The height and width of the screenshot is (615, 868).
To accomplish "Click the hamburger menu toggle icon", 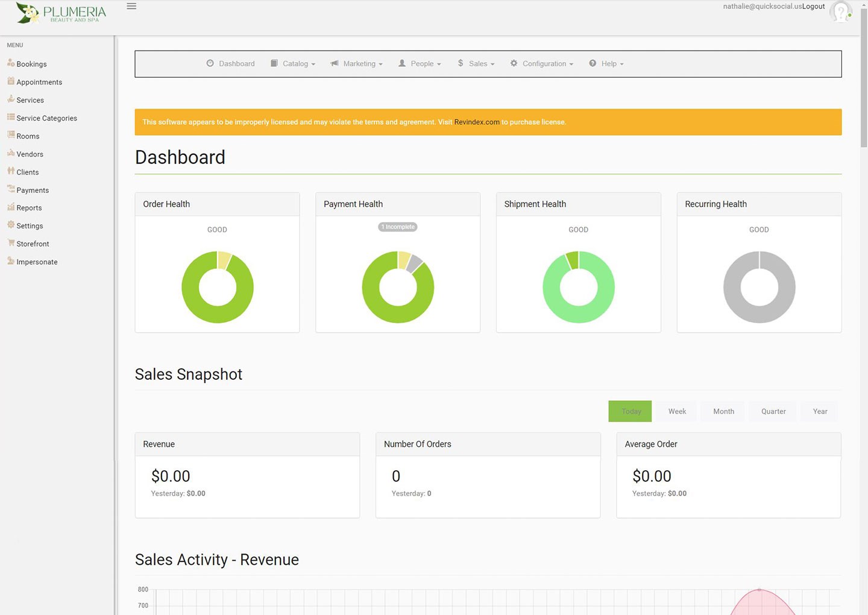I will (x=131, y=7).
